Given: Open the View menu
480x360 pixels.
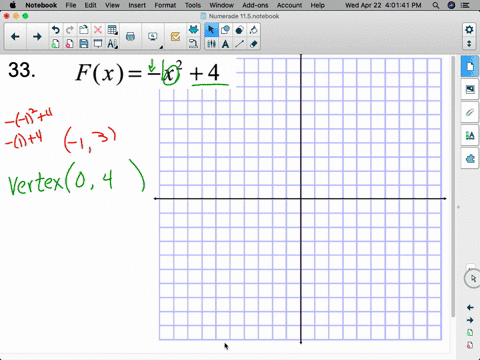Looking at the screenshot, I should (x=112, y=5).
